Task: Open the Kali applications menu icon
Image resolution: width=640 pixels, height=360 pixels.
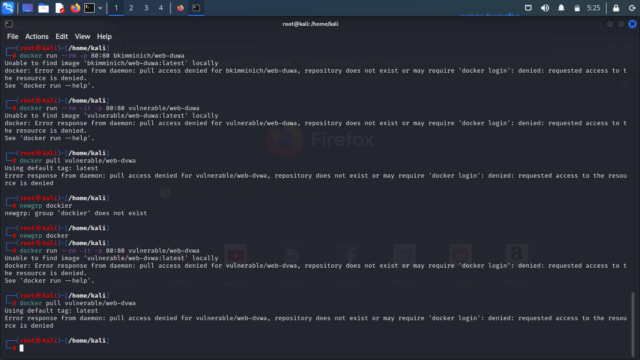Action: [x=8, y=8]
